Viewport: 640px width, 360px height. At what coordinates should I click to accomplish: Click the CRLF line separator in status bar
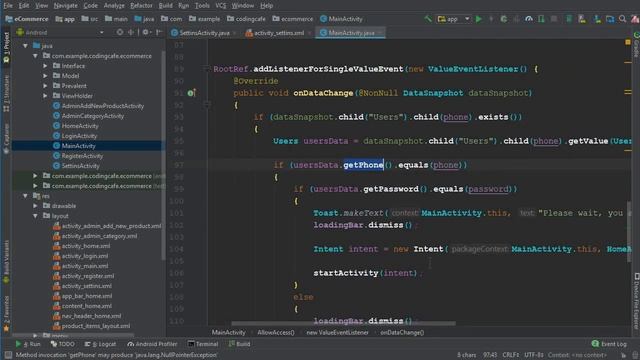[x=511, y=355]
